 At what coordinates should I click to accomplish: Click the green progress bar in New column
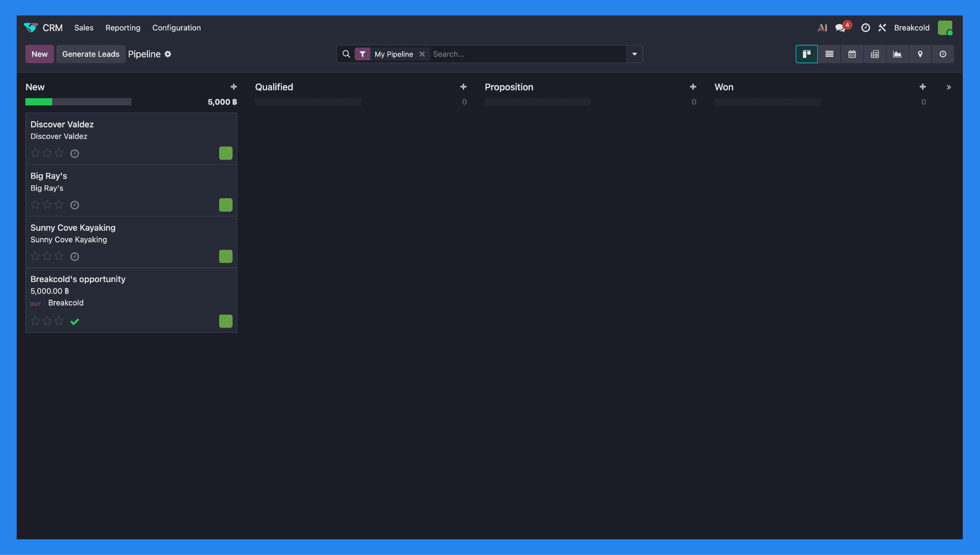tap(39, 102)
